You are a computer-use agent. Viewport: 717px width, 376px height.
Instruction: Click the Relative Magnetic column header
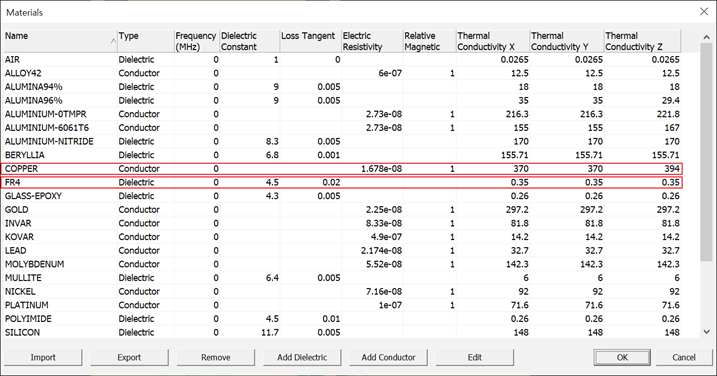tap(429, 41)
